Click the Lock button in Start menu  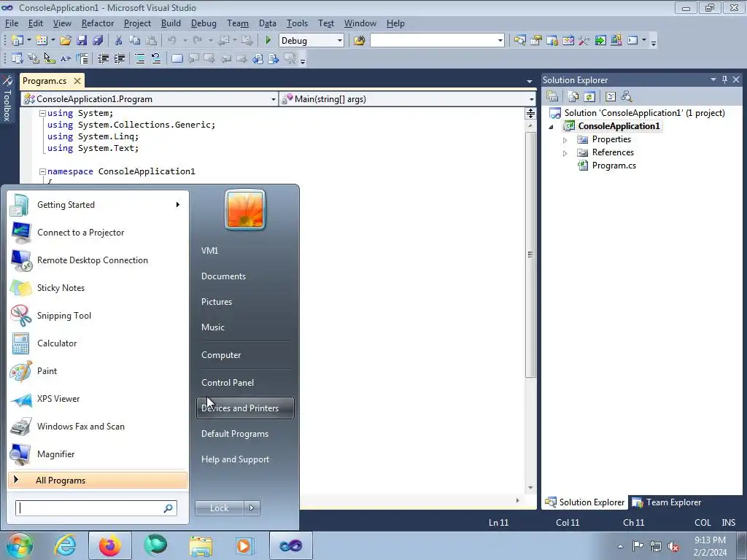coord(219,508)
